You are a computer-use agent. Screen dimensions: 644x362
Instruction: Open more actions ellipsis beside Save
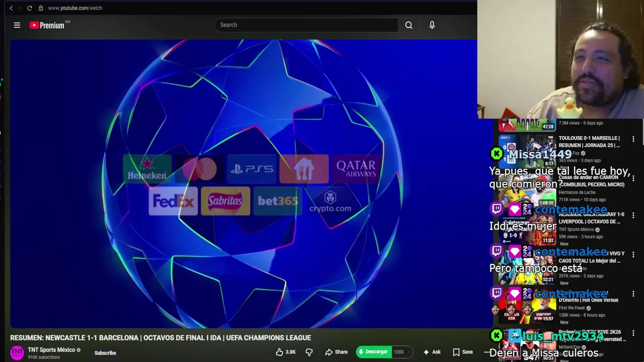(487, 352)
